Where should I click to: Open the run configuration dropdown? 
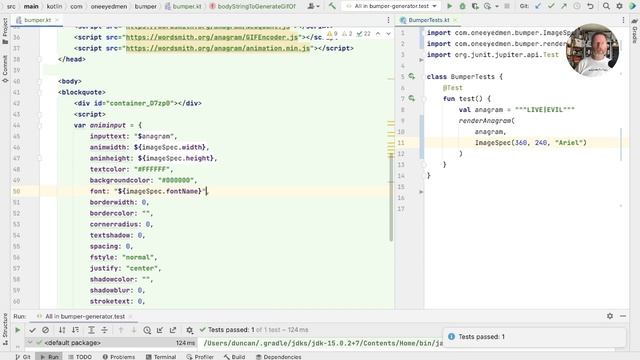pos(391,6)
